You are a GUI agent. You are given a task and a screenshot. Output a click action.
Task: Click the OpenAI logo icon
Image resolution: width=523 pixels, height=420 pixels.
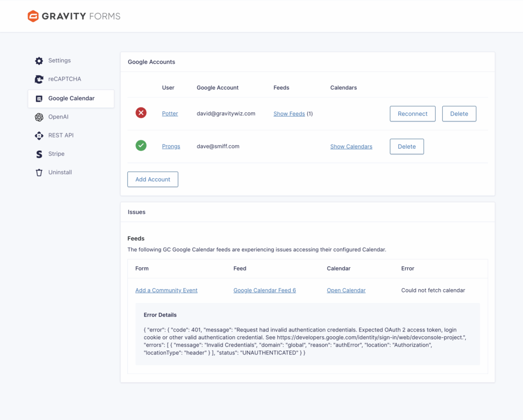39,117
